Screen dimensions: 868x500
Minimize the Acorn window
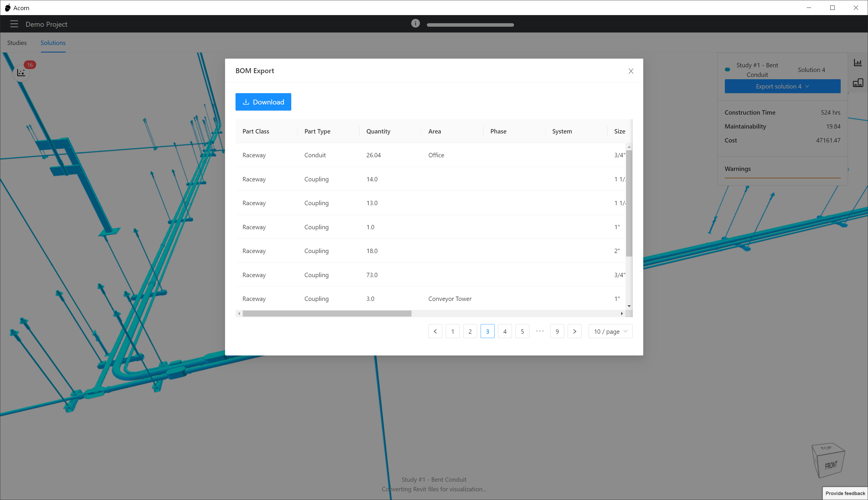809,8
